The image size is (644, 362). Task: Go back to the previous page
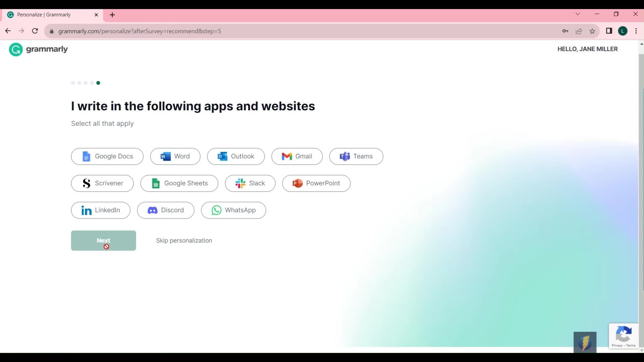(8, 31)
